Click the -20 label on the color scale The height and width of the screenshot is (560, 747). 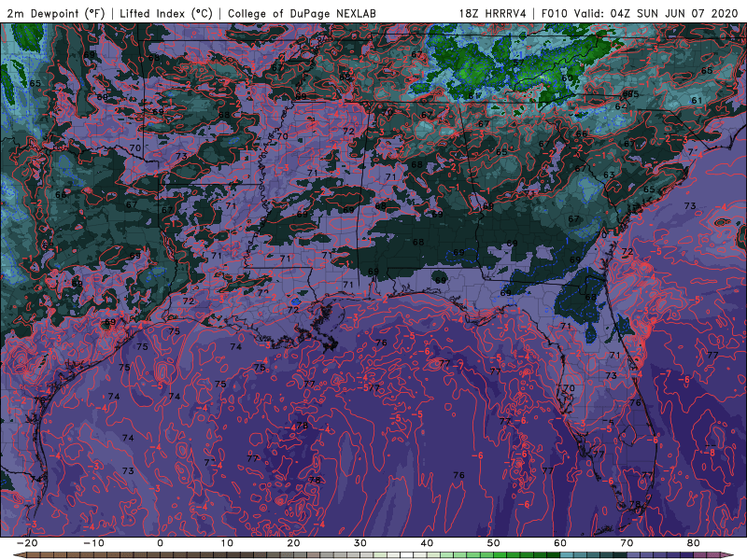tap(27, 543)
